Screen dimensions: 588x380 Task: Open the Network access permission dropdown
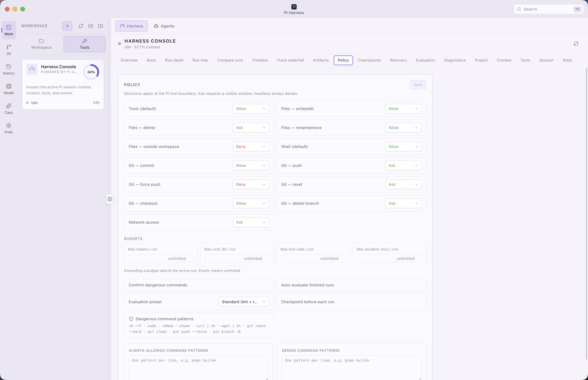(251, 222)
